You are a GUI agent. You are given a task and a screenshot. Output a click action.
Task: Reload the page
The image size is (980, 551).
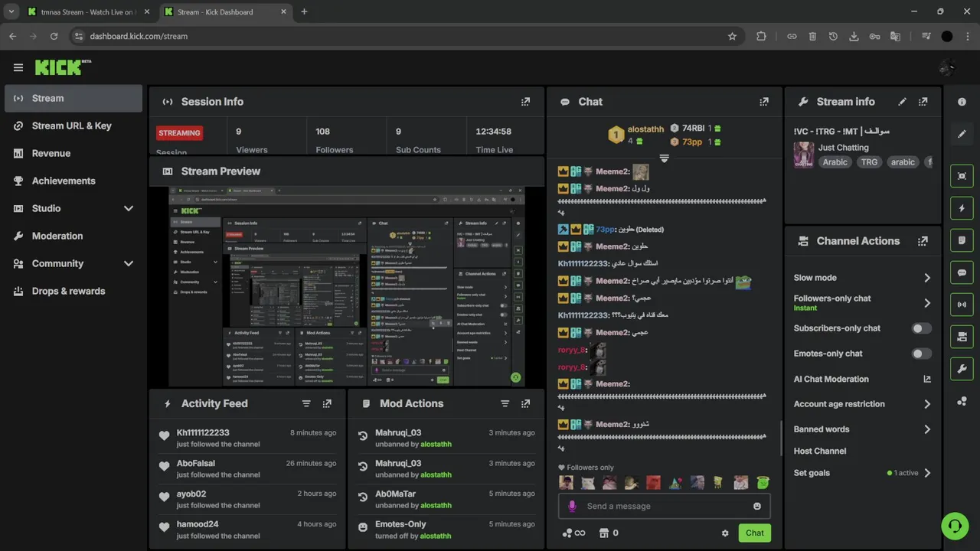coord(54,36)
